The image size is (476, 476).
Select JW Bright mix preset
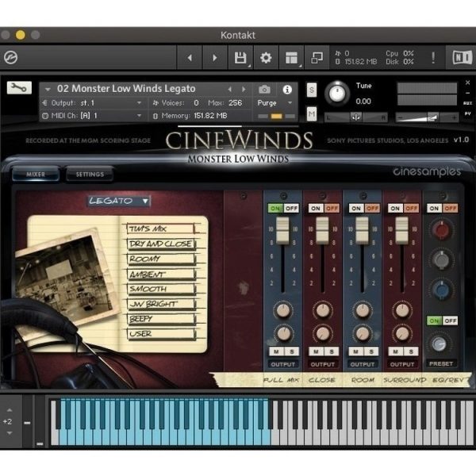[161, 304]
